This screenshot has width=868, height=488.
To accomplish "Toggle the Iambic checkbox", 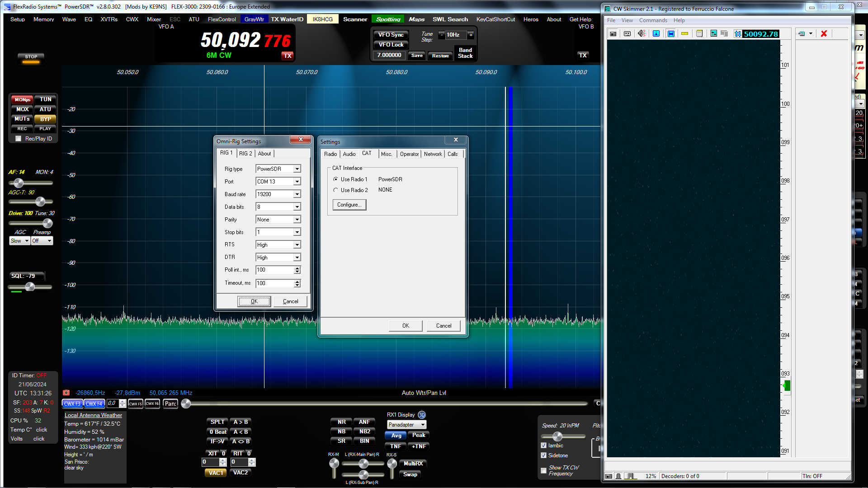I will [544, 446].
